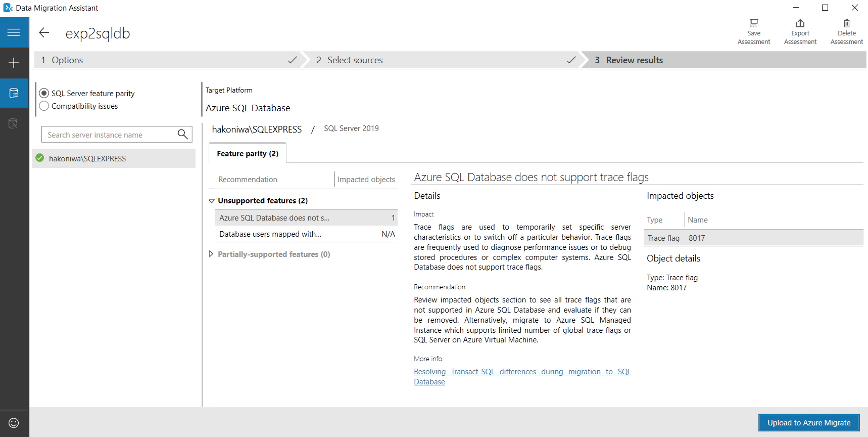
Task: Click the 'Name: 8017' object detail
Action: pyautogui.click(x=667, y=288)
